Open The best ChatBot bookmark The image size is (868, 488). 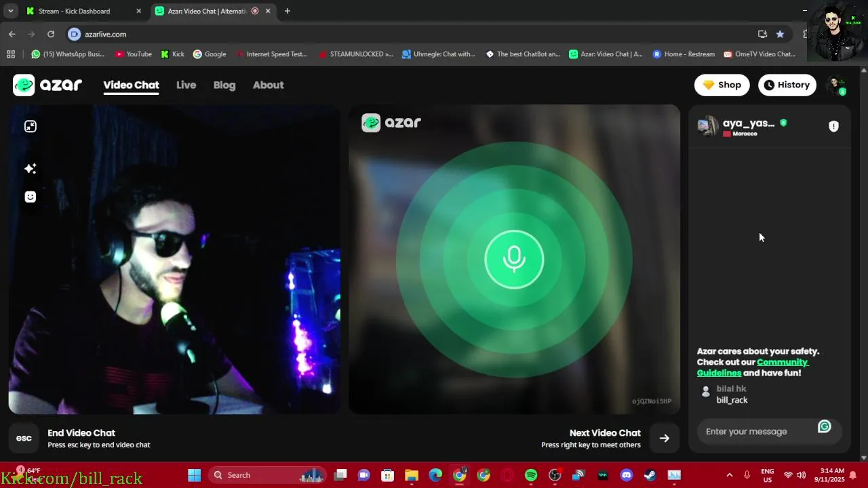click(524, 54)
